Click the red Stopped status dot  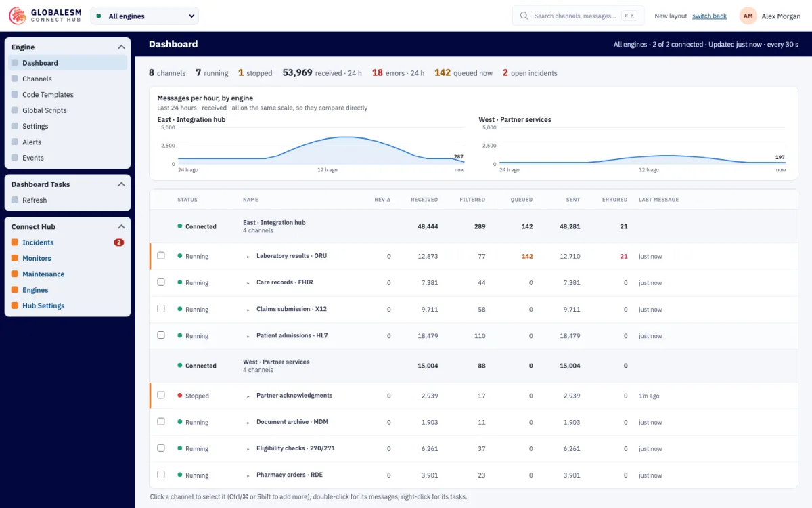pos(180,395)
